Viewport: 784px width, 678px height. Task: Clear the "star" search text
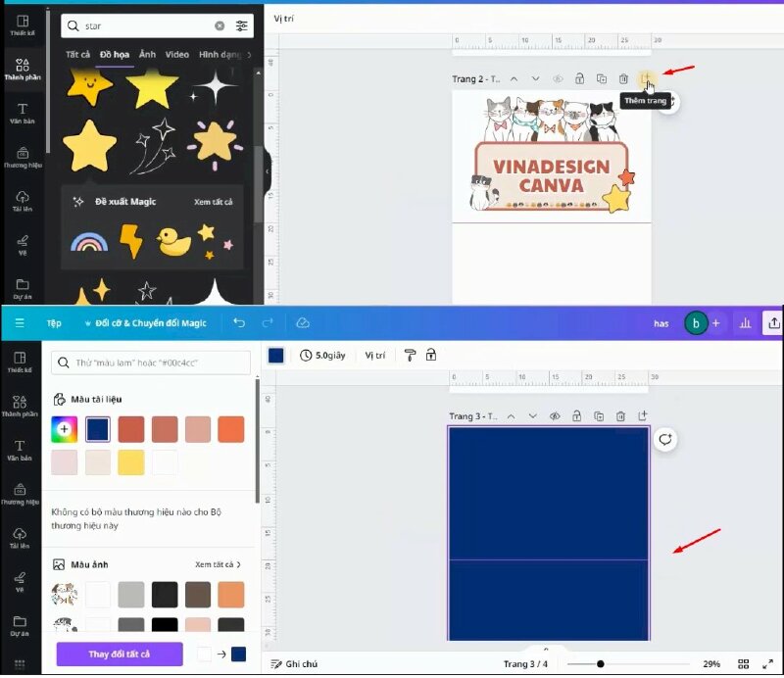219,25
